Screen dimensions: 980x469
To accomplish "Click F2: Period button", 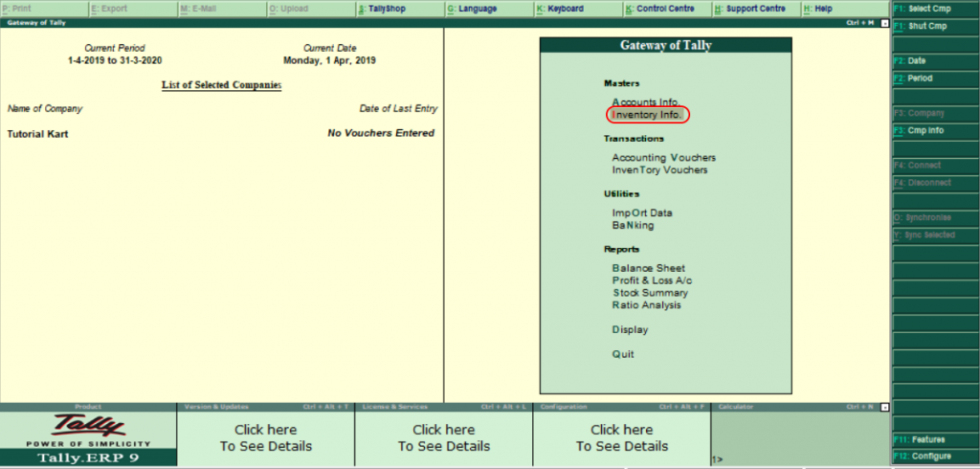I will pos(935,78).
